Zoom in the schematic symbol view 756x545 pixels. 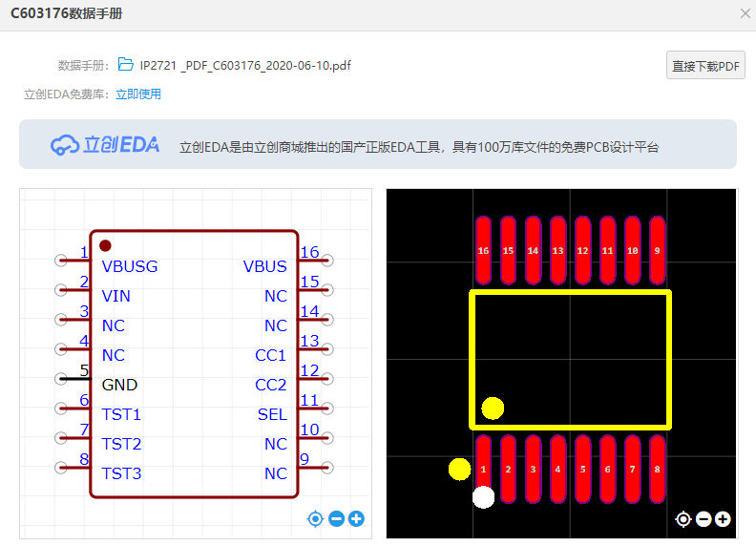tap(356, 519)
